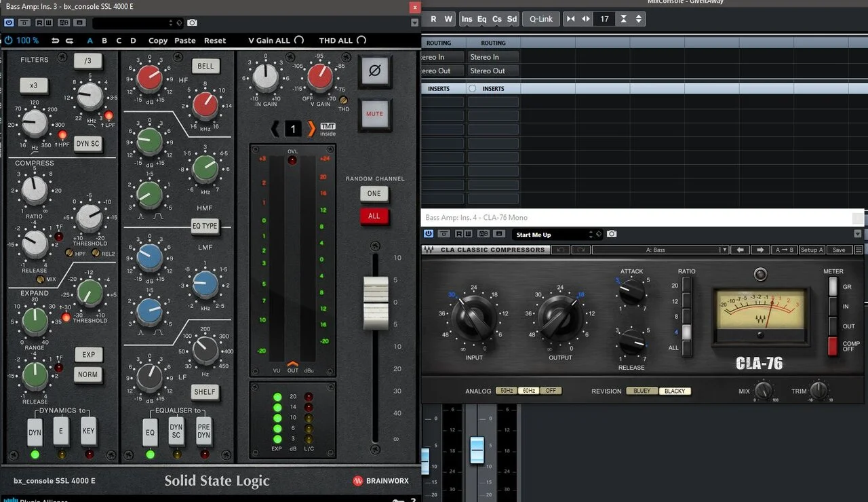The height and width of the screenshot is (502, 868).
Task: Load next preset in CLA-76 with right arrow
Action: point(760,250)
